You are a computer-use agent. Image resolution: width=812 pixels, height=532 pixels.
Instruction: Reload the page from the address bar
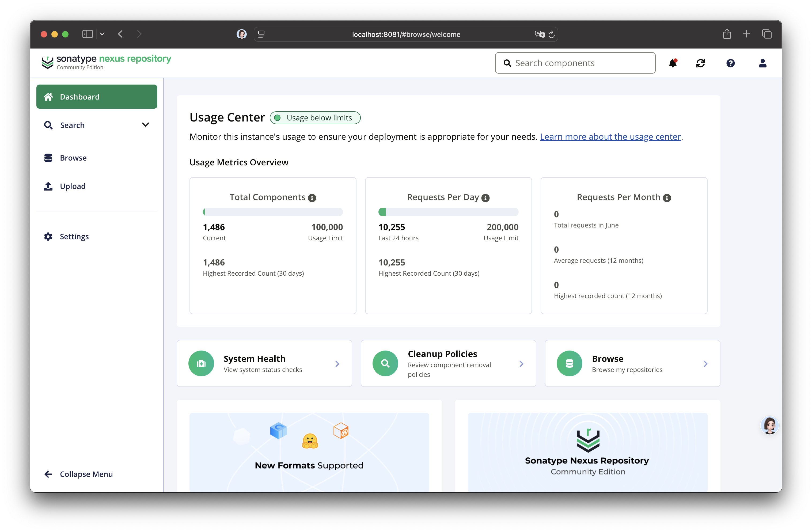[x=552, y=34]
